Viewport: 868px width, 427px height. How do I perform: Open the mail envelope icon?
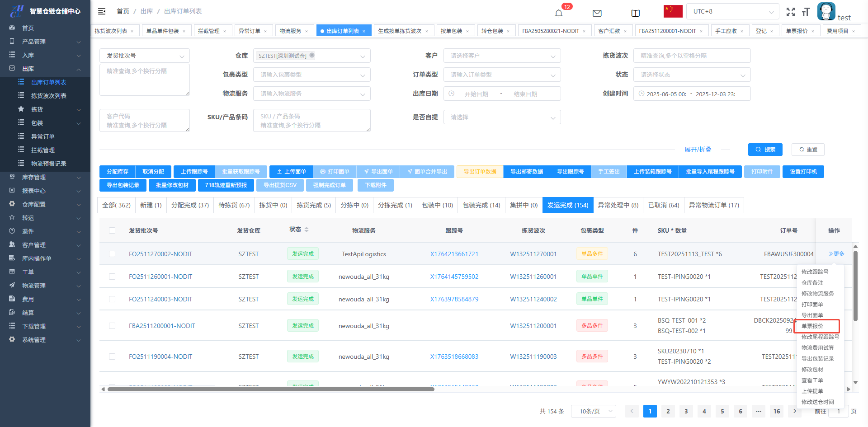pyautogui.click(x=597, y=13)
